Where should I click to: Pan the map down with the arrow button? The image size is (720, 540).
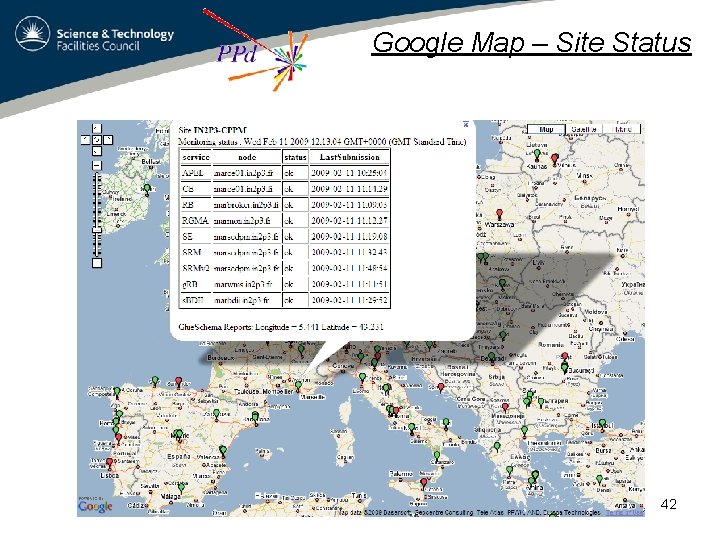tap(96, 151)
